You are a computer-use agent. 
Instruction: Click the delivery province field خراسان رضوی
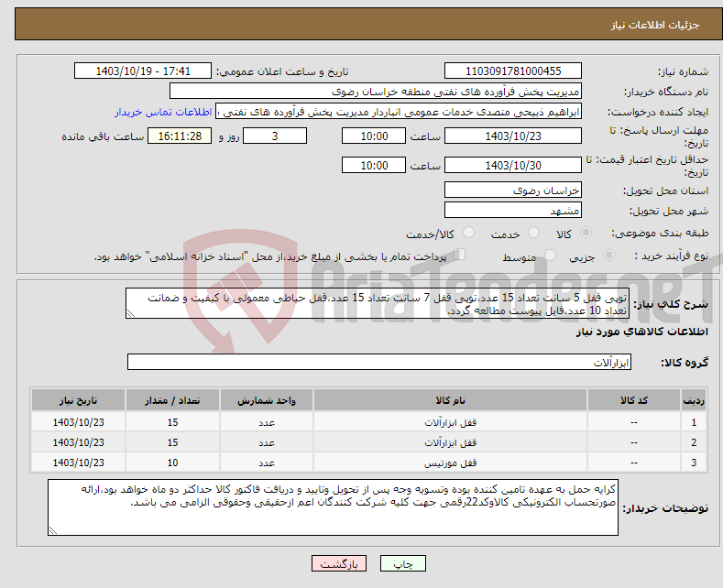[x=513, y=190]
